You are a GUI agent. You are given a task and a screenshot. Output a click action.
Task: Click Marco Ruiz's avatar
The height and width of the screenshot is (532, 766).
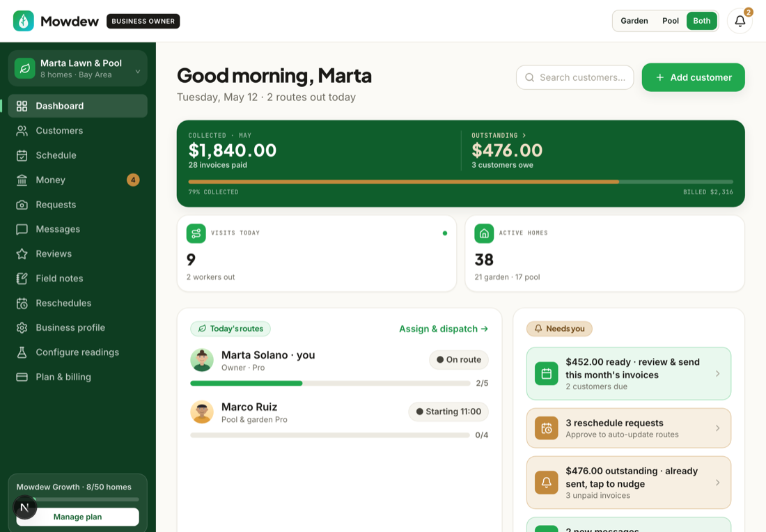click(x=202, y=412)
